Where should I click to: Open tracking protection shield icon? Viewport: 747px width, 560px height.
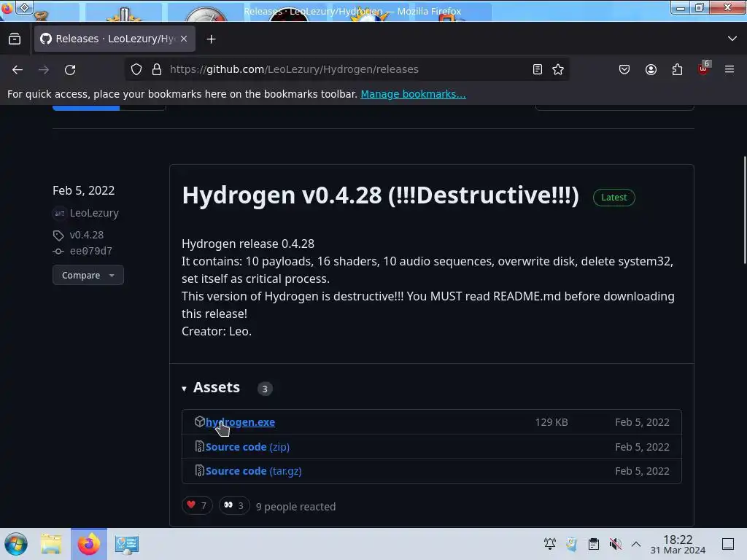(136, 69)
